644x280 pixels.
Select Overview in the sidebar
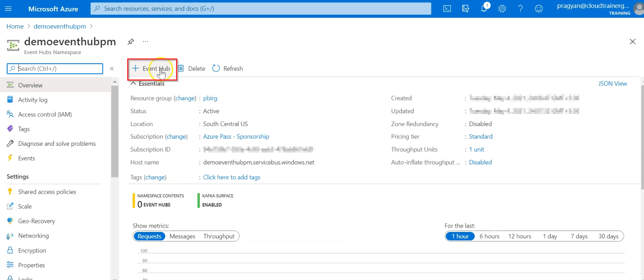pos(55,85)
